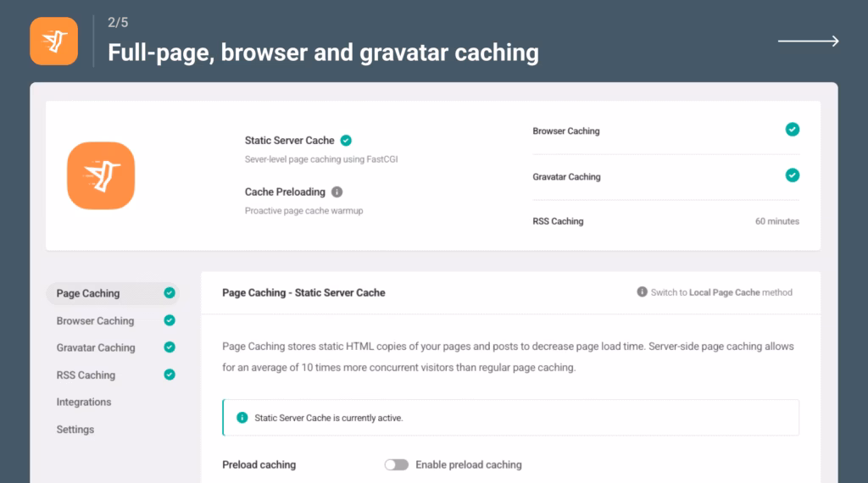Click the info icon beside Switch to Local Page Cache
Screen dimensions: 868x483
[x=642, y=292]
